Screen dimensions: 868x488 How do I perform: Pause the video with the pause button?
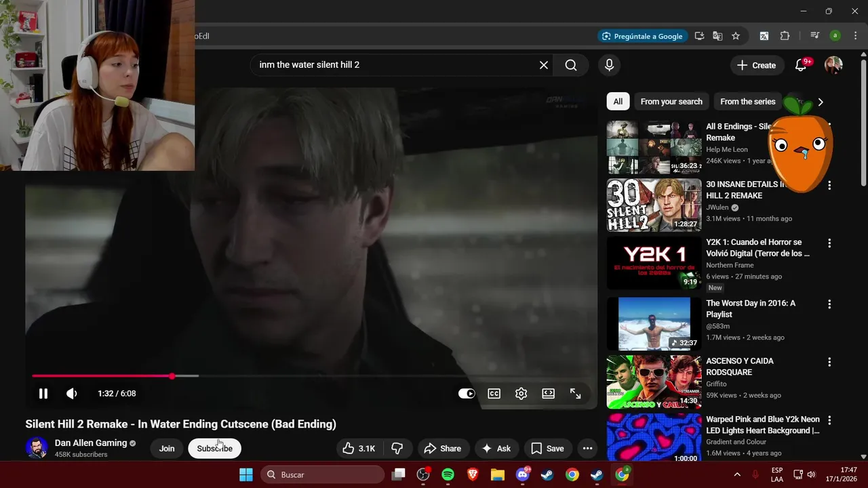point(43,394)
